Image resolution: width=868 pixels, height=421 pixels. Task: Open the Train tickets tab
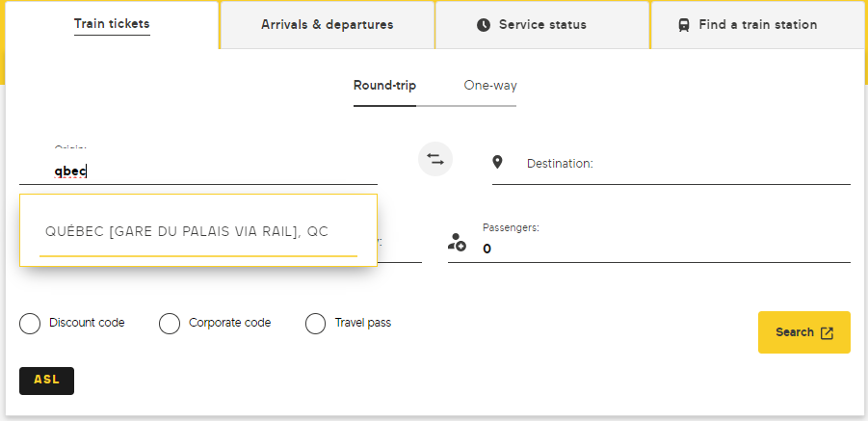pos(112,25)
